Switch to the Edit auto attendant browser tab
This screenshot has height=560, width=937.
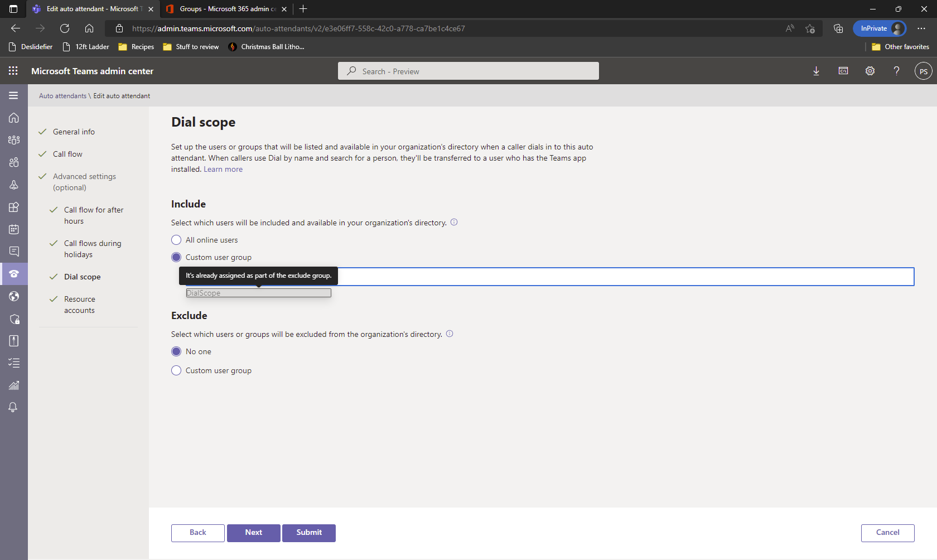tap(93, 9)
